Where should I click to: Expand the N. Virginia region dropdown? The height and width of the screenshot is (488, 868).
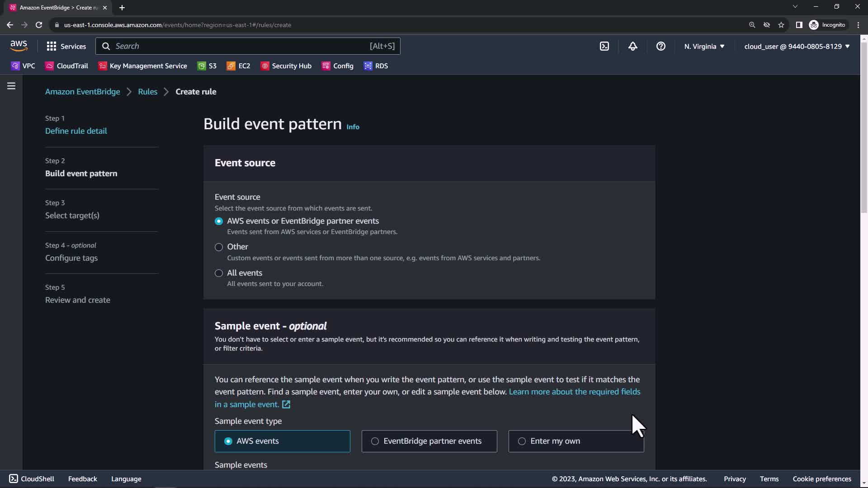[x=704, y=46]
